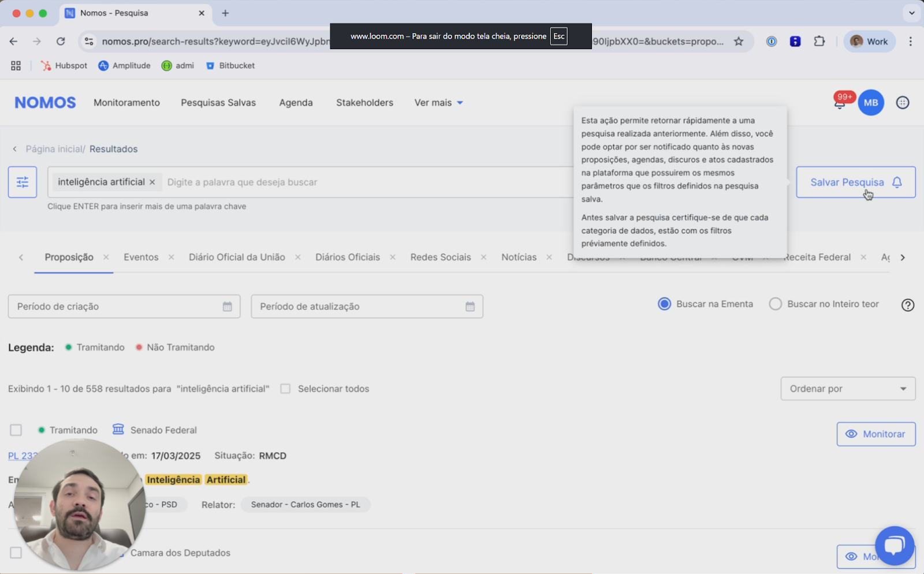Check the Camara dos Deputados result checkbox

click(16, 553)
